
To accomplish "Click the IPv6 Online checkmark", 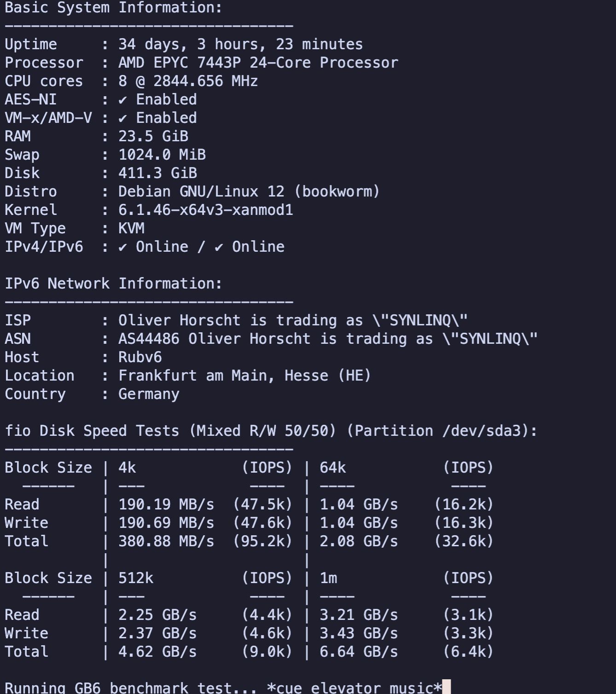I will pos(219,247).
